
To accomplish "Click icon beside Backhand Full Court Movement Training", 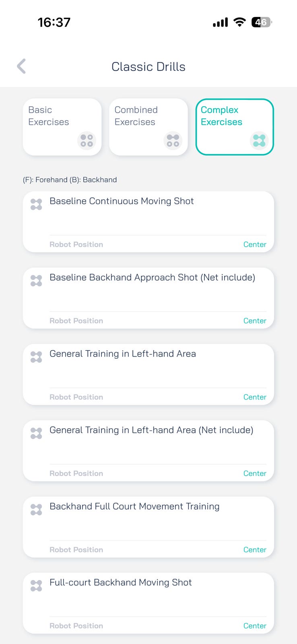I will coord(36,510).
